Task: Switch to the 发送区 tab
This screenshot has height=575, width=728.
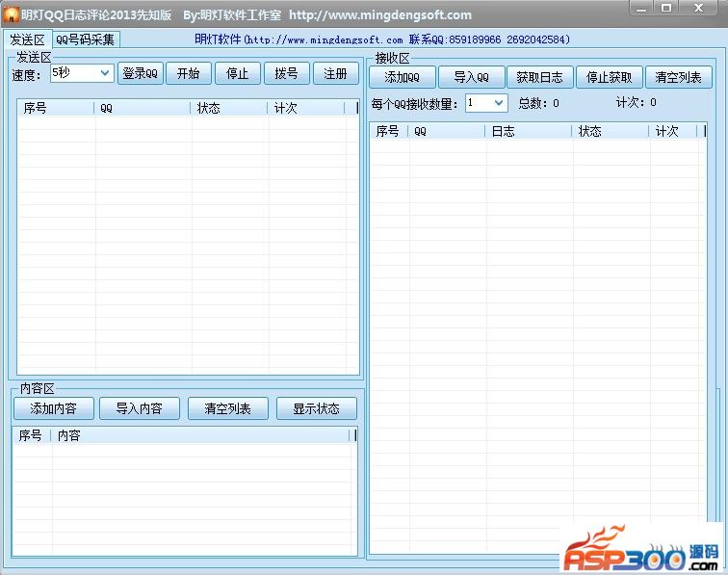Action: coord(27,39)
